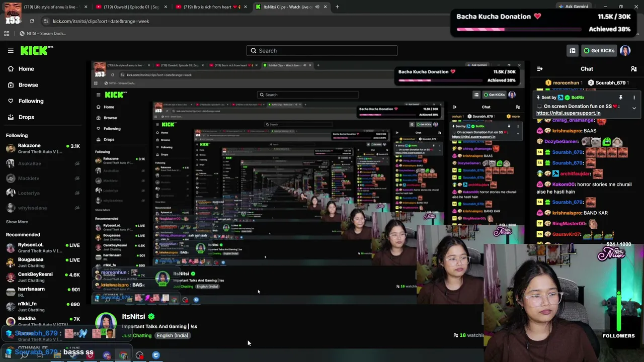Open harrisnarram in Recommended sidebar list
This screenshot has height=362, width=644.
point(43,292)
